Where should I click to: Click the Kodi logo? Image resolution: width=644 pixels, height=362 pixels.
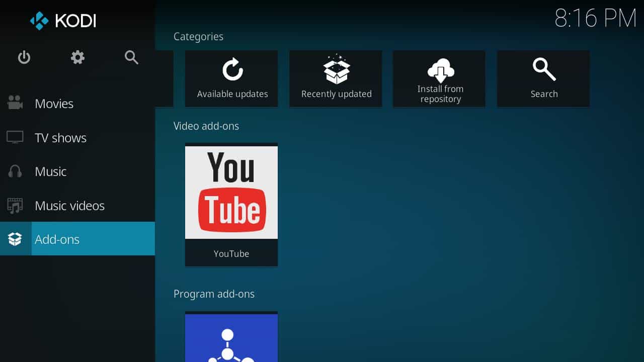click(63, 21)
